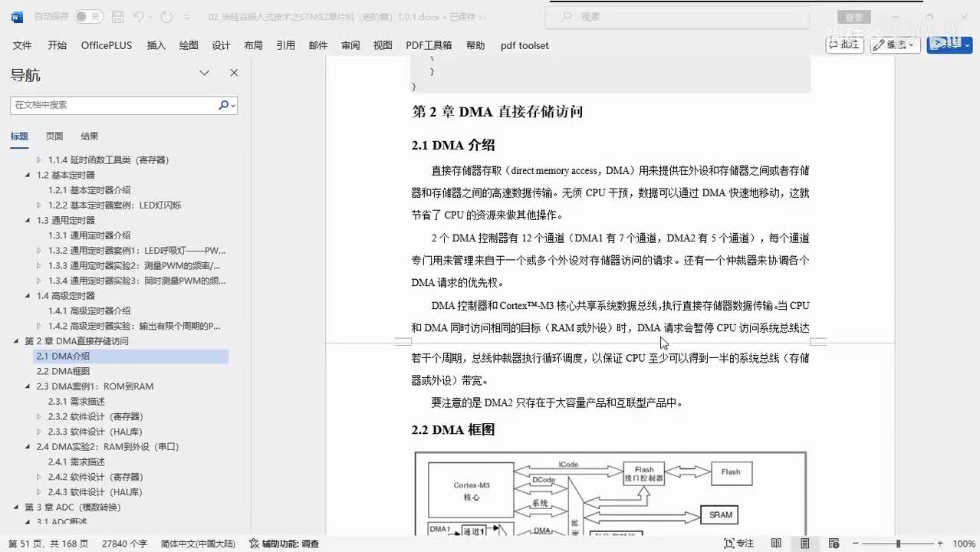Image resolution: width=980 pixels, height=552 pixels.
Task: Open the 布局 ribbon tab
Action: coord(253,45)
